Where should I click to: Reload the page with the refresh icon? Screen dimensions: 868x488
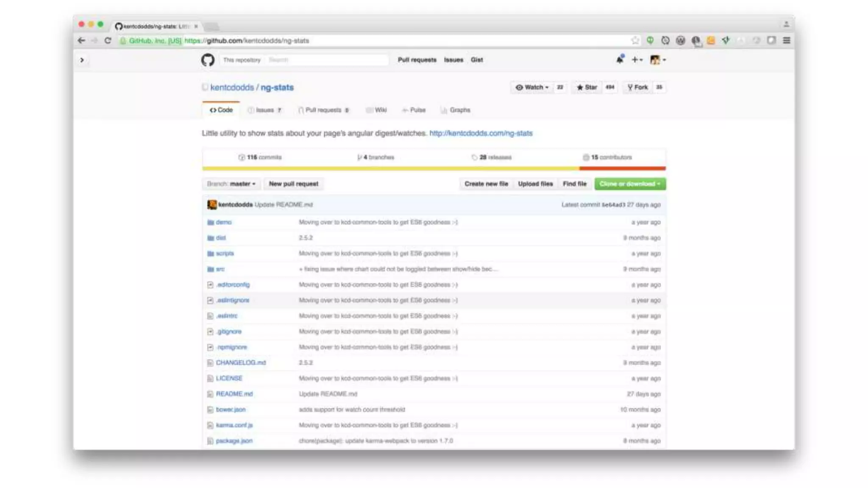pos(108,41)
